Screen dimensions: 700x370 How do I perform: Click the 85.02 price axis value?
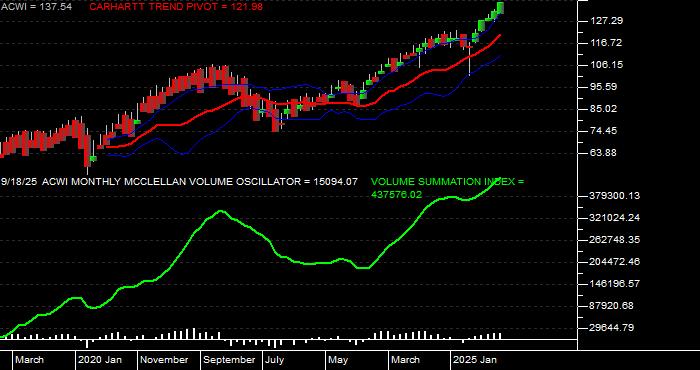605,109
